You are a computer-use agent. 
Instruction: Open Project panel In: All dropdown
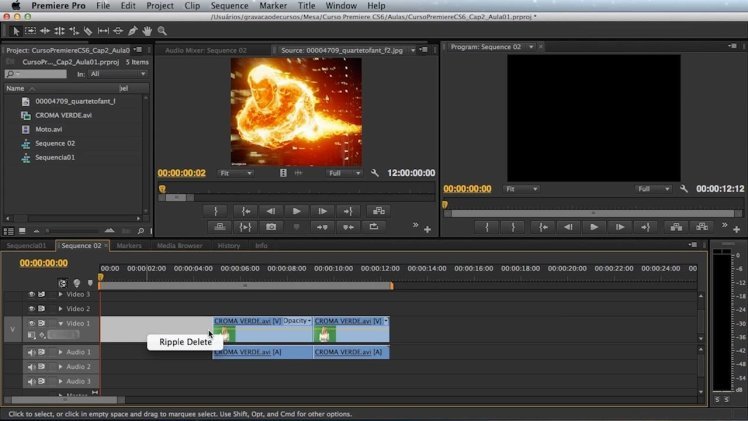tap(118, 74)
